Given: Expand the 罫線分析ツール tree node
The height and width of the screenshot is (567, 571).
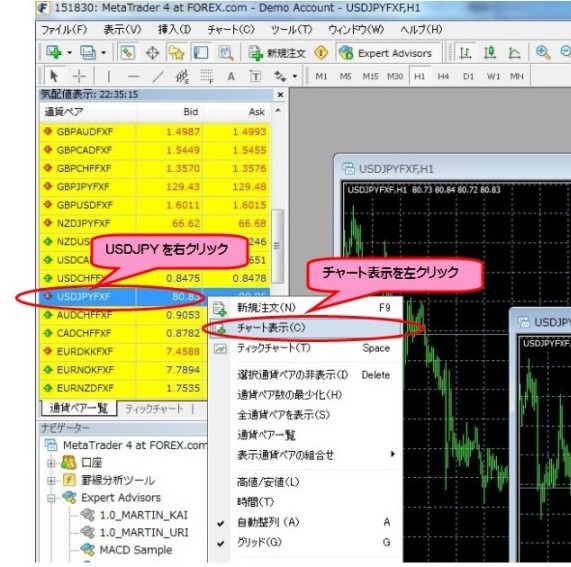Looking at the screenshot, I should (51, 481).
